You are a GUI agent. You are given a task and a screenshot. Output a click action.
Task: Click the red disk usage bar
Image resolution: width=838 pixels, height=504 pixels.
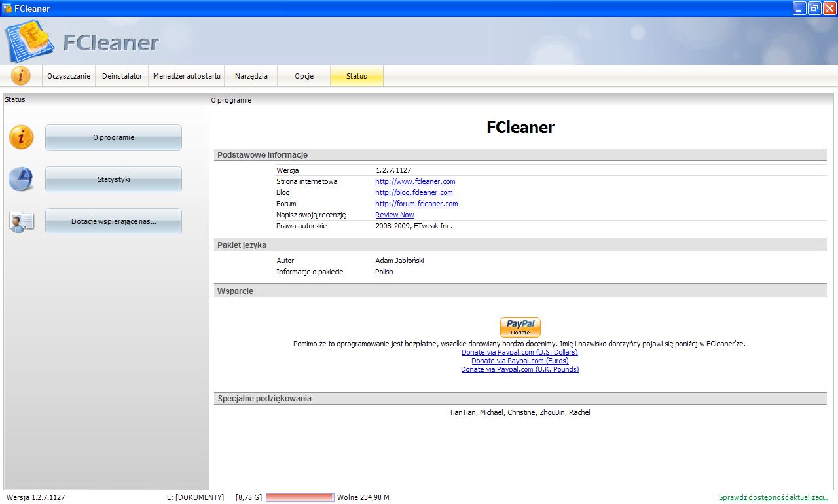(300, 497)
